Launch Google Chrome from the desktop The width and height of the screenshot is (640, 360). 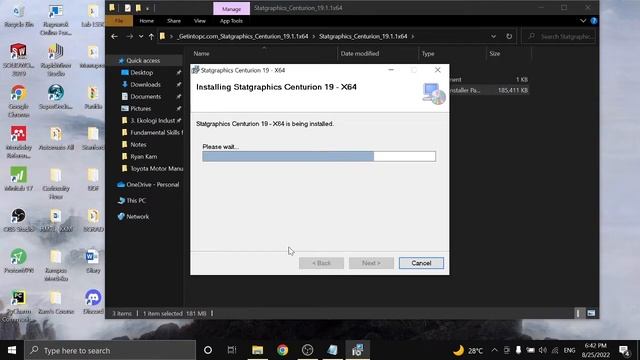click(x=18, y=101)
